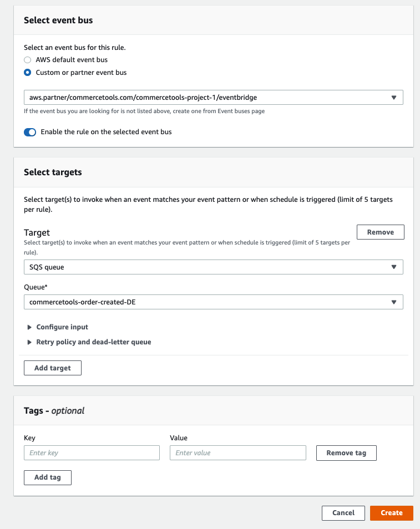Cancel the rule creation
The width and height of the screenshot is (420, 529).
[343, 513]
